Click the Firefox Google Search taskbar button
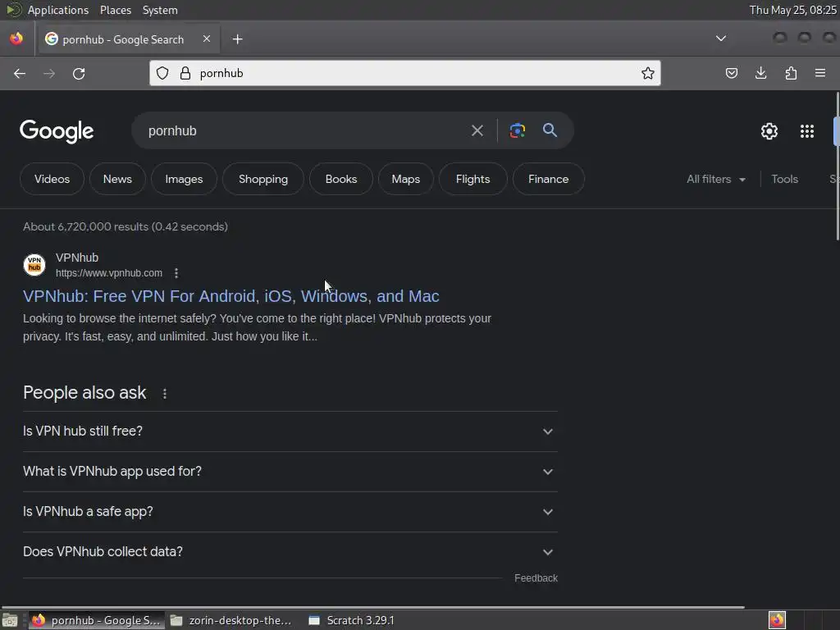The height and width of the screenshot is (630, 840). [x=97, y=620]
